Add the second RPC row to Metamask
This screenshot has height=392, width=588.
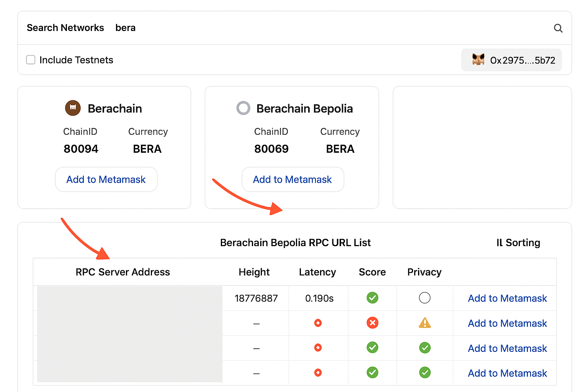click(x=507, y=323)
